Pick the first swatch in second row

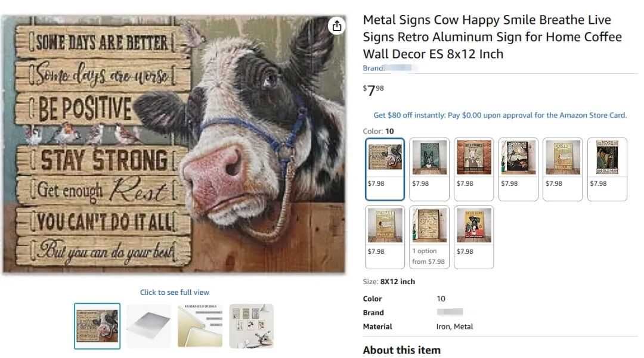coord(385,237)
